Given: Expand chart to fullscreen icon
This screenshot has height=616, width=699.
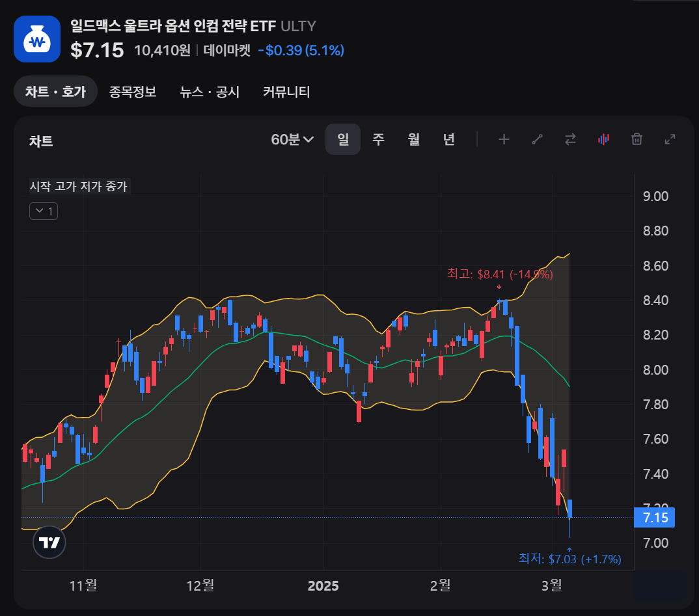Looking at the screenshot, I should [x=670, y=139].
